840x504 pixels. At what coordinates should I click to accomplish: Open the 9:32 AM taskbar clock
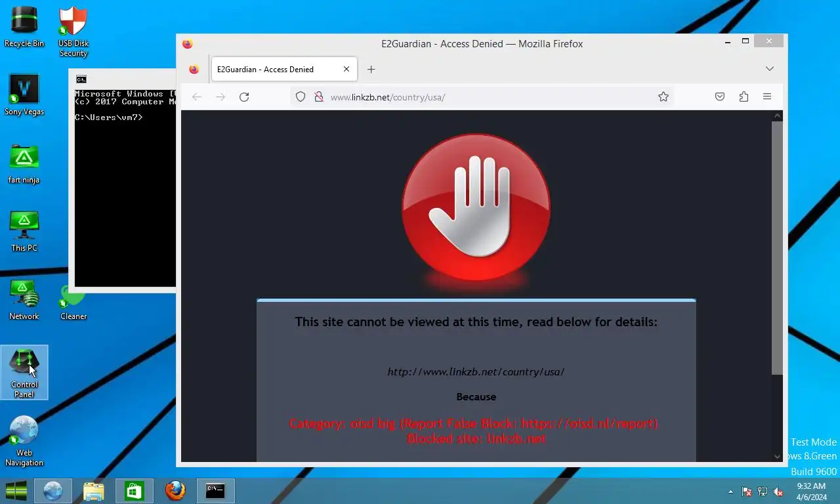pyautogui.click(x=811, y=492)
